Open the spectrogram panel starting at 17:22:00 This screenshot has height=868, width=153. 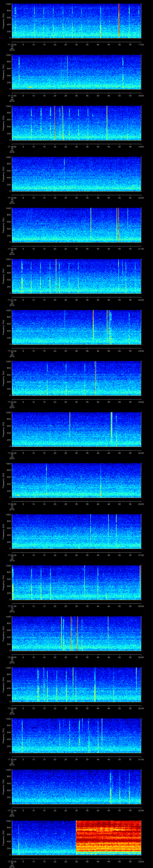point(76,327)
